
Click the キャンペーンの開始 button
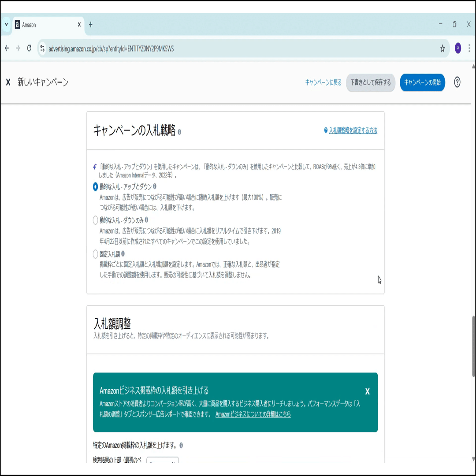pyautogui.click(x=422, y=82)
